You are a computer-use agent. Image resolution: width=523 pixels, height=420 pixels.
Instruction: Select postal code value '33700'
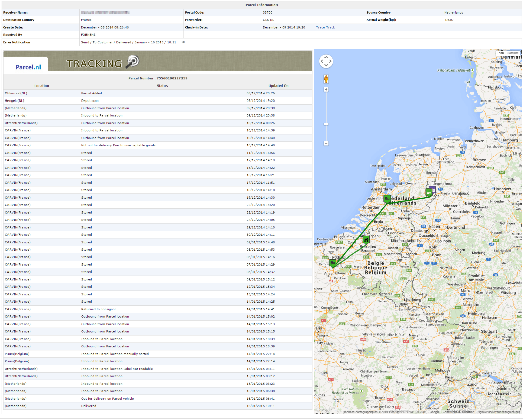click(267, 13)
